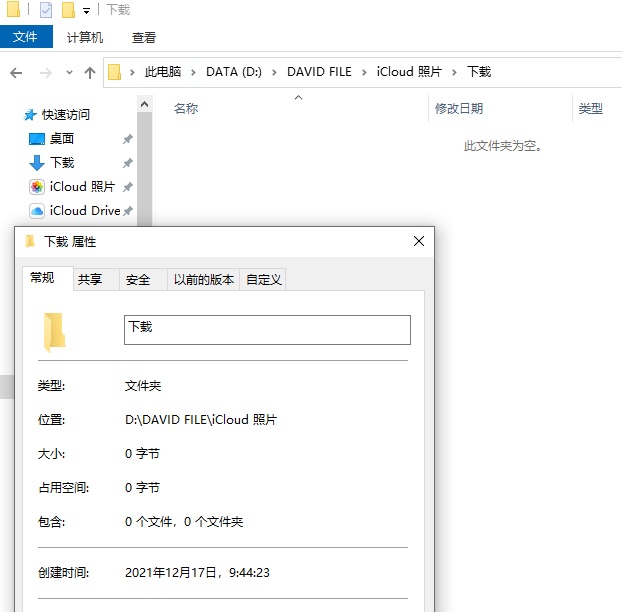Image resolution: width=622 pixels, height=612 pixels.
Task: Click the creation time 2021年12月17日，9:44:23
Action: point(197,572)
